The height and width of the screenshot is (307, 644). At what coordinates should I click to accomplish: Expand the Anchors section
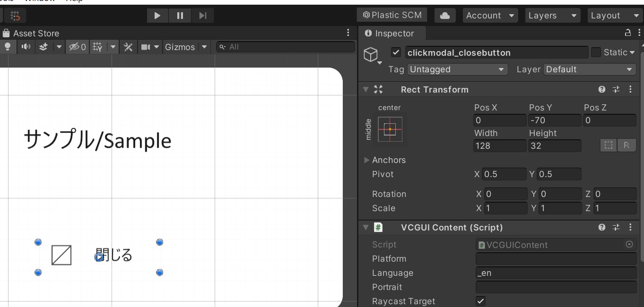(x=367, y=160)
